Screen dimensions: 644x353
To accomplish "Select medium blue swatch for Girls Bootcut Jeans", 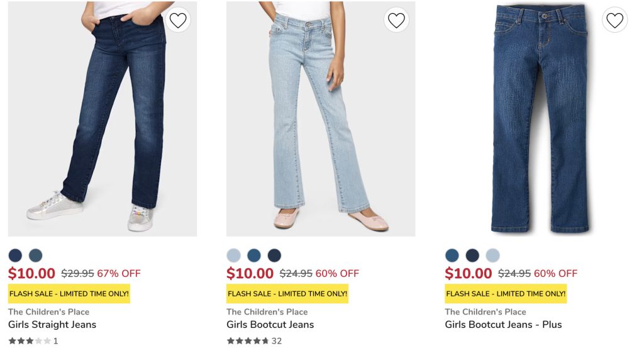I will click(253, 255).
